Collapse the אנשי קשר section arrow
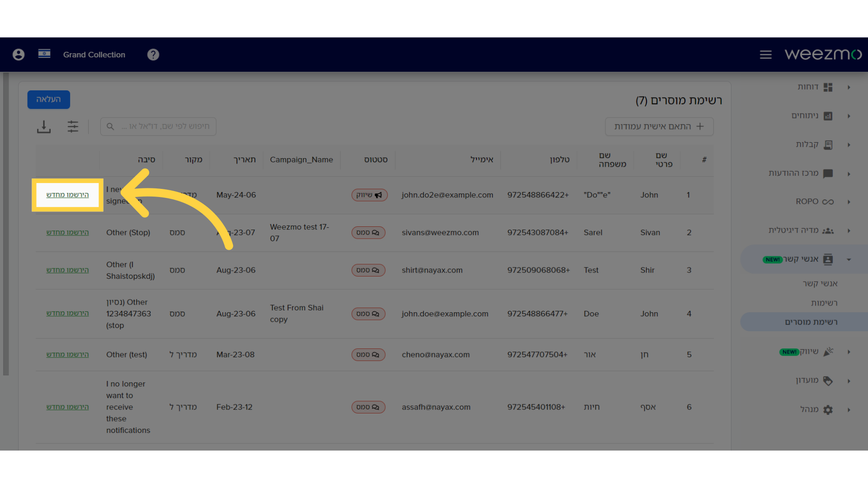This screenshot has width=868, height=488. pyautogui.click(x=849, y=260)
